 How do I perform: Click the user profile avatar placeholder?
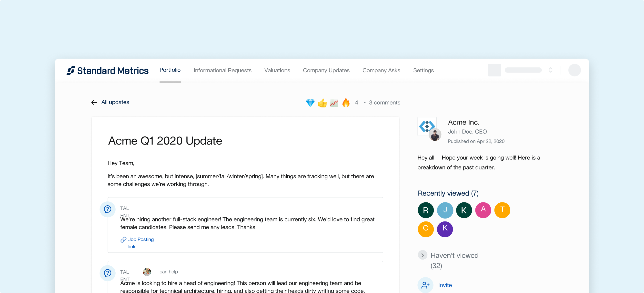tap(574, 70)
